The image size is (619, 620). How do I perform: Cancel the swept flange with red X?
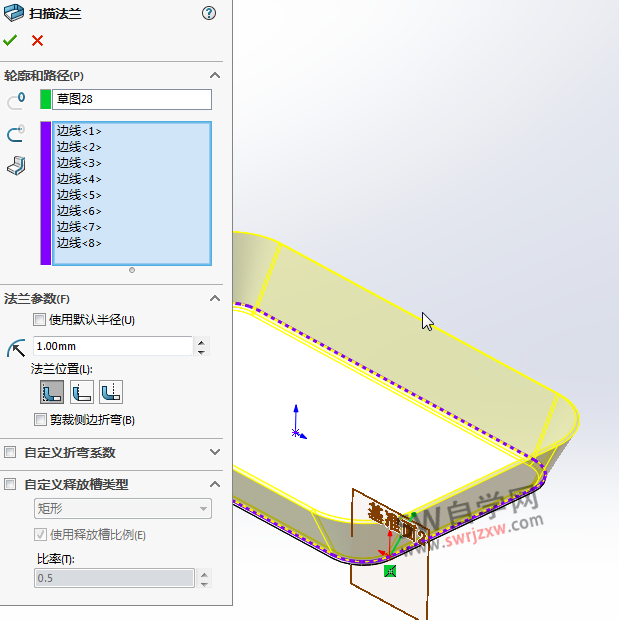(38, 40)
